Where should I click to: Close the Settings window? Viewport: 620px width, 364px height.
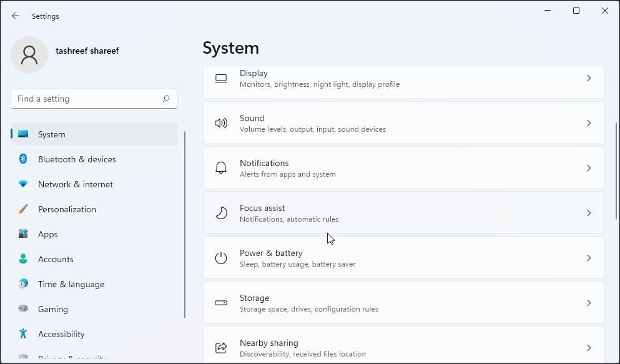pos(604,11)
